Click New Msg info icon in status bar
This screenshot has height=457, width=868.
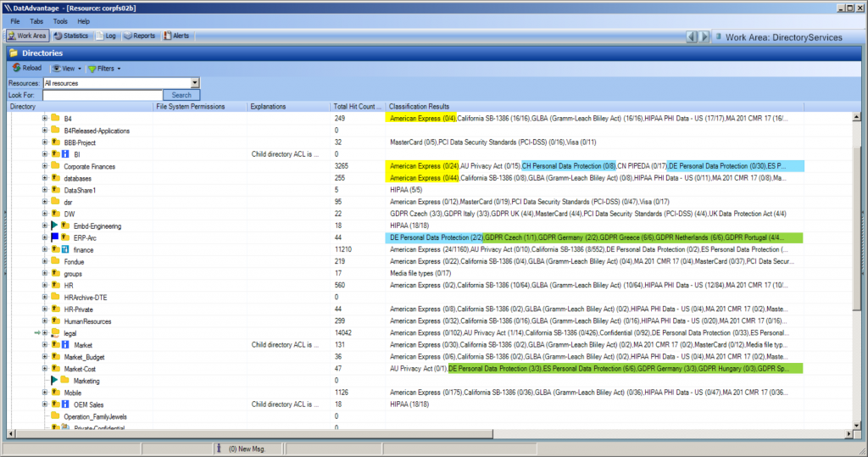(220, 449)
